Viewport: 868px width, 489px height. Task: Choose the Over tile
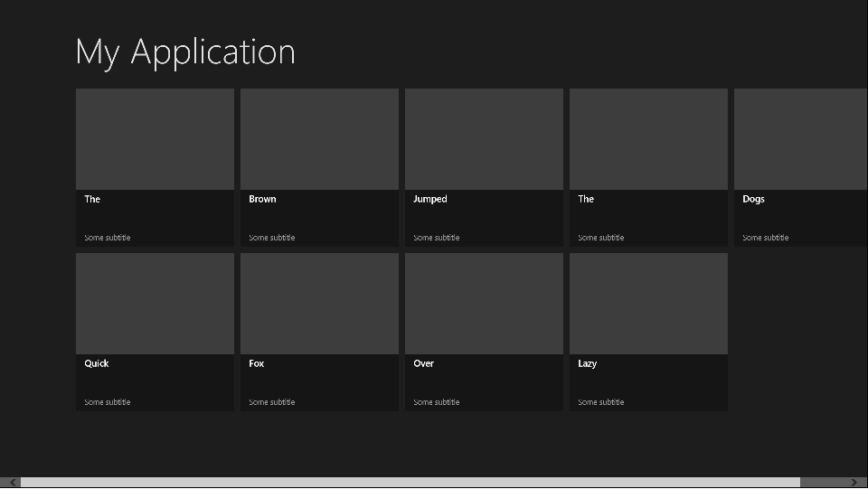click(484, 332)
